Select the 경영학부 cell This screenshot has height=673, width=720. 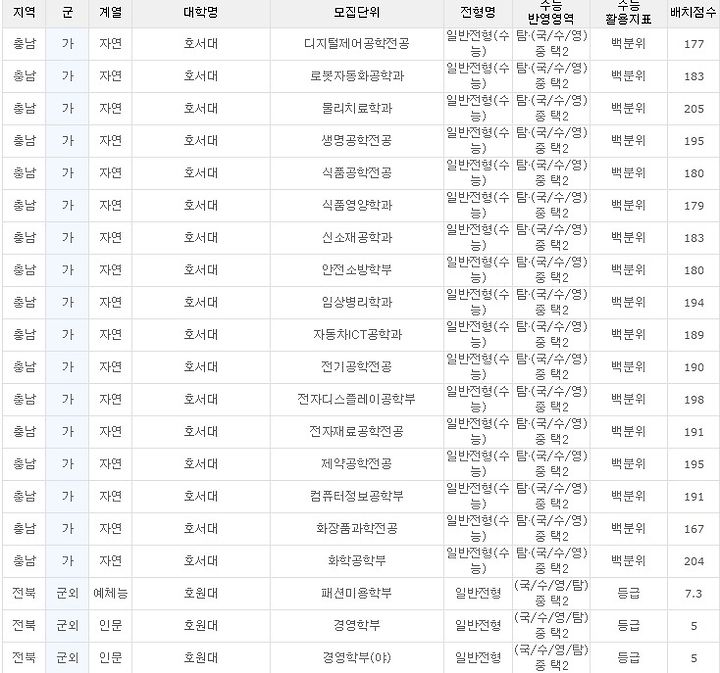pyautogui.click(x=357, y=626)
